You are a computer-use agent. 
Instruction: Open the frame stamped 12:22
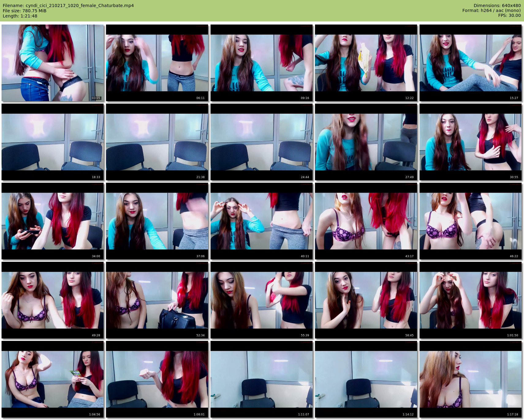[x=366, y=63]
